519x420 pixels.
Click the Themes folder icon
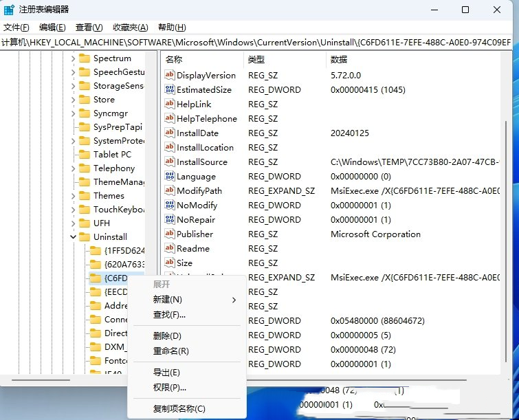click(x=85, y=196)
